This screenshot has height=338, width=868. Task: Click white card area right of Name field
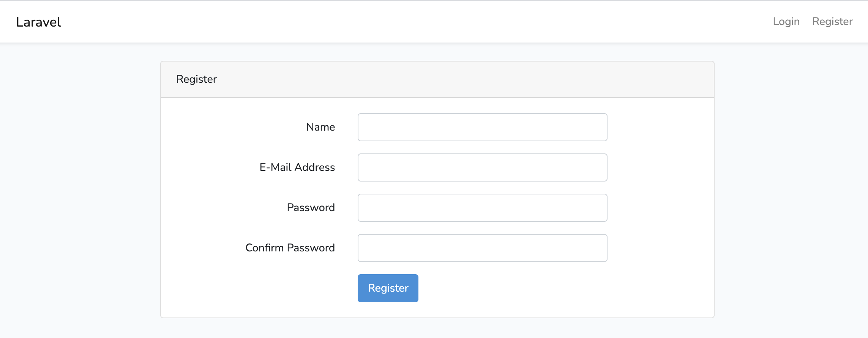click(x=661, y=127)
